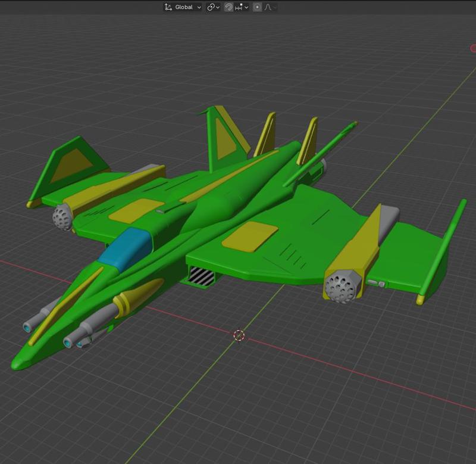
Task: Click the transform orientation axes icon
Action: point(167,8)
